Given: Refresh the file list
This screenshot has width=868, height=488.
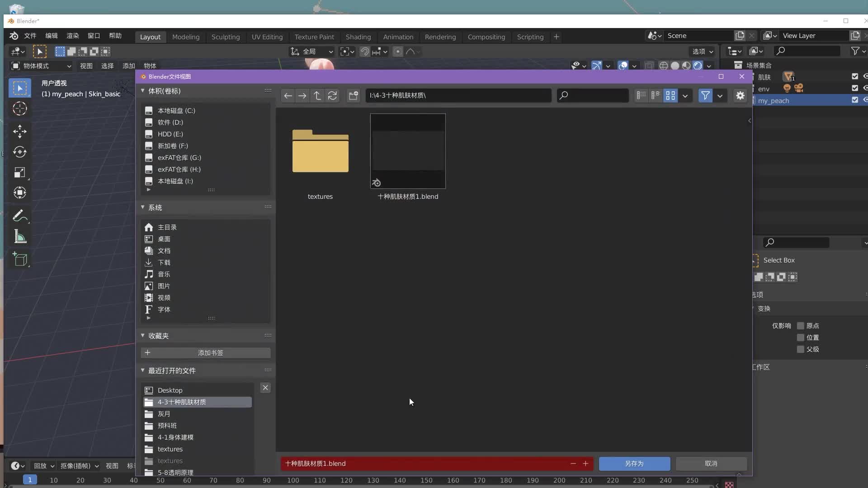Looking at the screenshot, I should tap(332, 95).
